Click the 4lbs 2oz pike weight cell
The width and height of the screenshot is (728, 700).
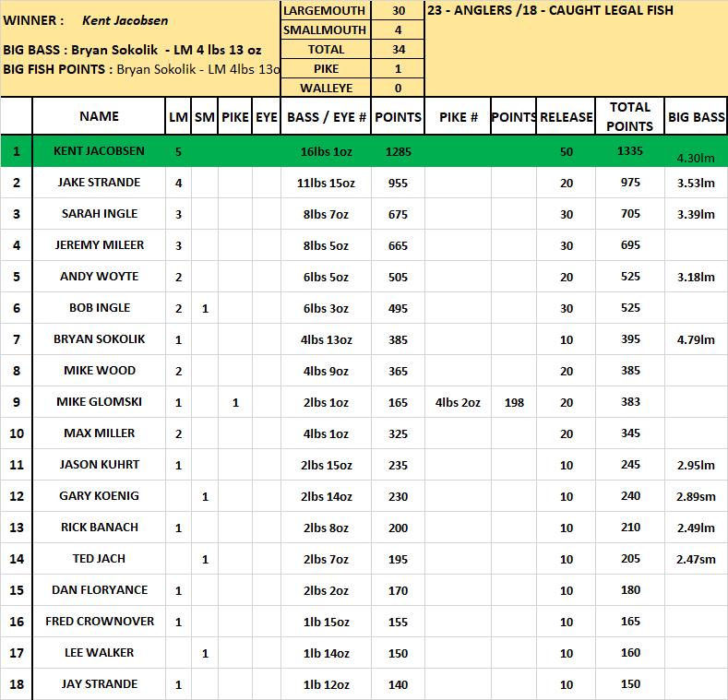(x=458, y=402)
